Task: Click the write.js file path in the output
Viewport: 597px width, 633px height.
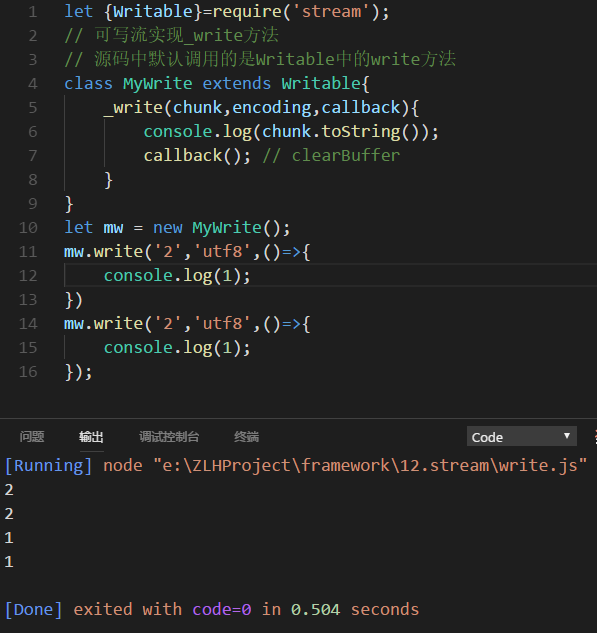Action: point(370,466)
